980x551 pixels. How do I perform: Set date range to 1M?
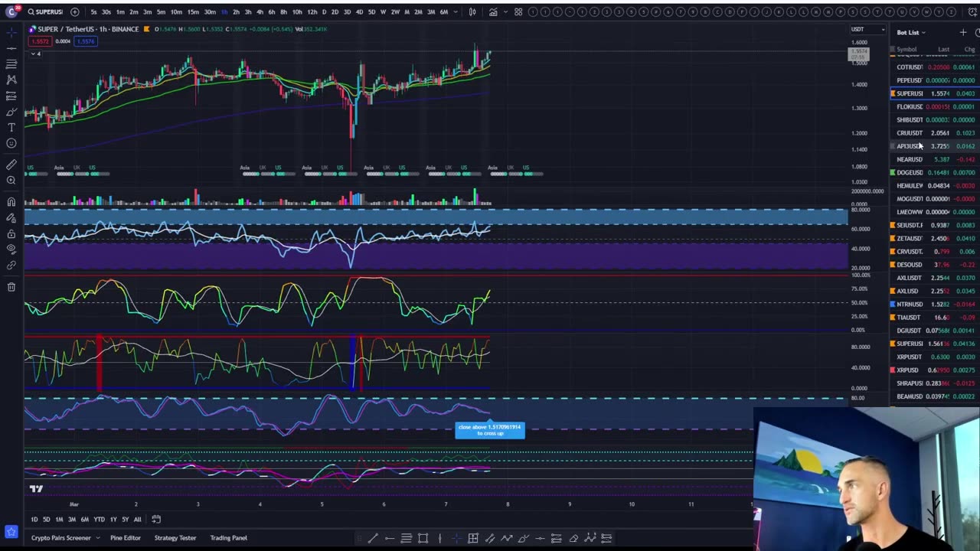[x=59, y=520]
